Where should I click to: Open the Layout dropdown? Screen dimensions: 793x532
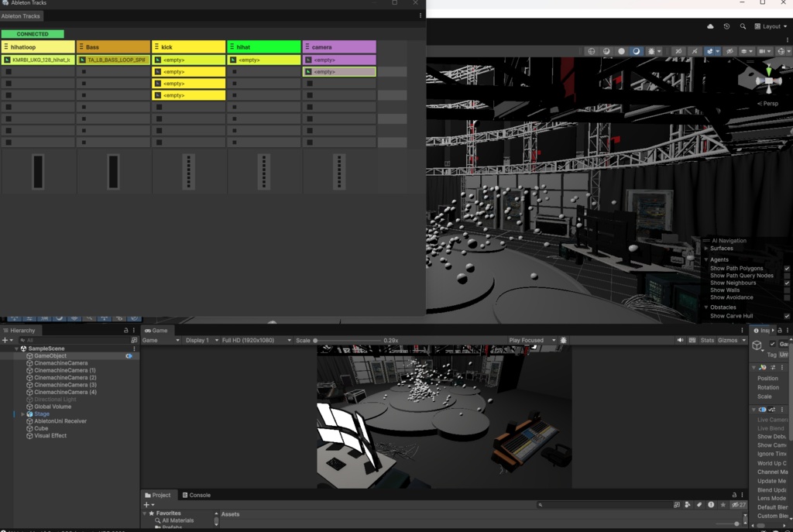tap(771, 26)
